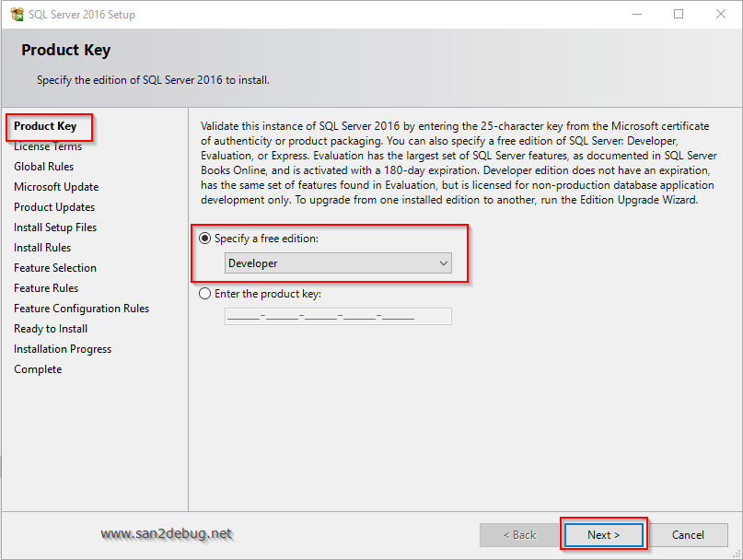The width and height of the screenshot is (743, 560).
Task: Click the Back button
Action: click(520, 535)
